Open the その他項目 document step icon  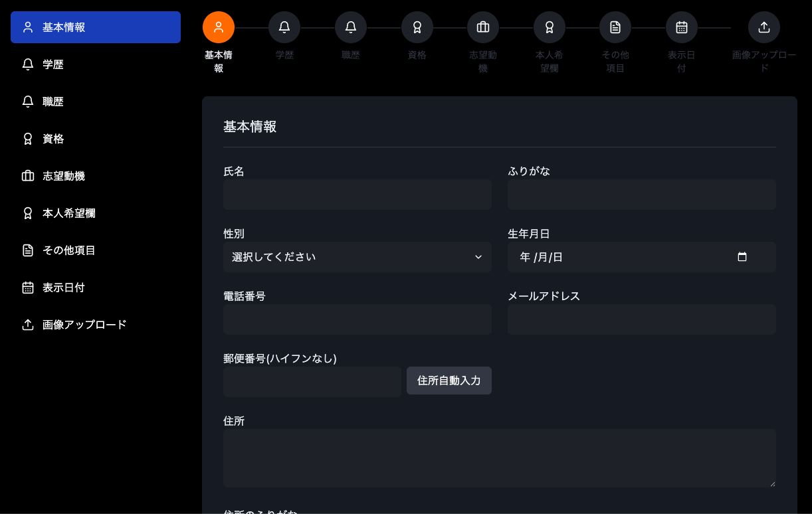(615, 27)
